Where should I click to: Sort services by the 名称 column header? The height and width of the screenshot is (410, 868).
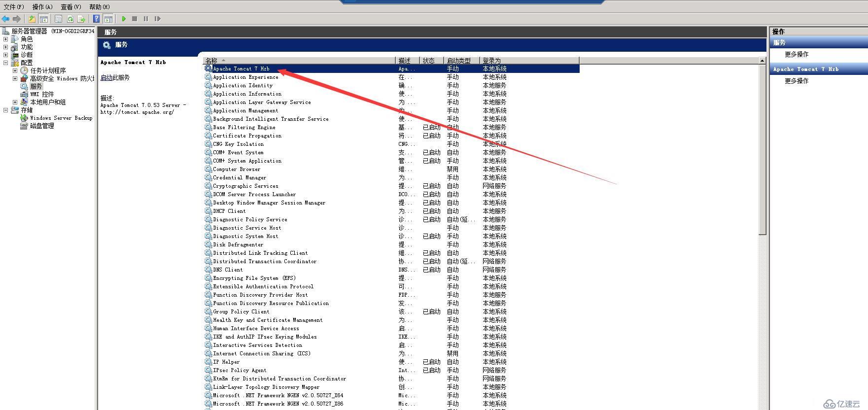(299, 61)
